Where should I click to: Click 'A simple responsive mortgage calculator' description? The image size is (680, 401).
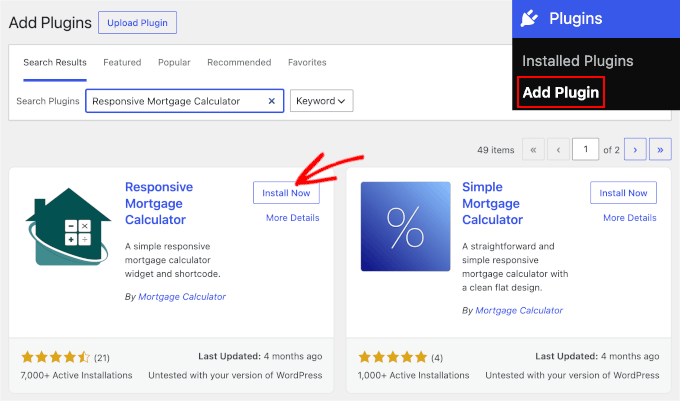coord(173,260)
